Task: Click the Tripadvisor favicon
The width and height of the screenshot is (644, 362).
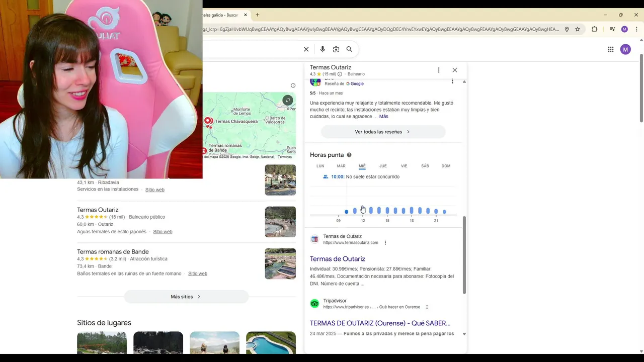Action: [x=314, y=303]
